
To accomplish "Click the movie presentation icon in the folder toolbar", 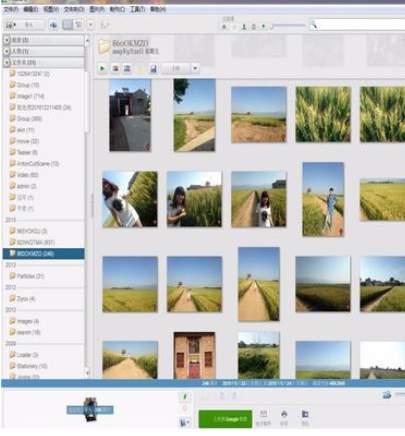I will (127, 69).
